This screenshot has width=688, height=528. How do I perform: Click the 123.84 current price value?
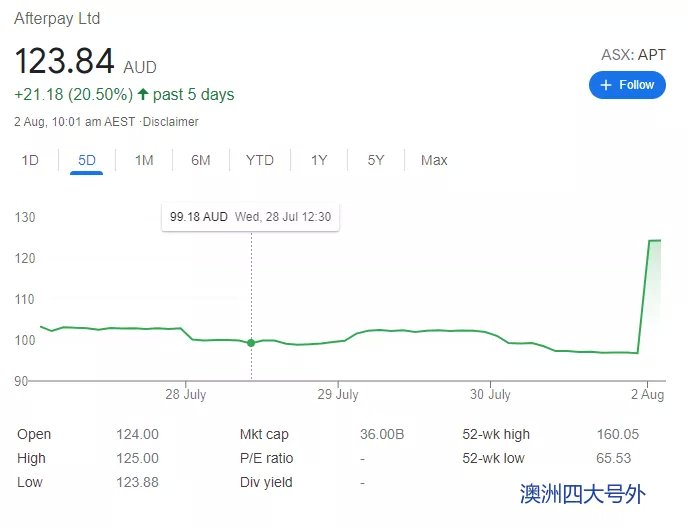point(64,61)
